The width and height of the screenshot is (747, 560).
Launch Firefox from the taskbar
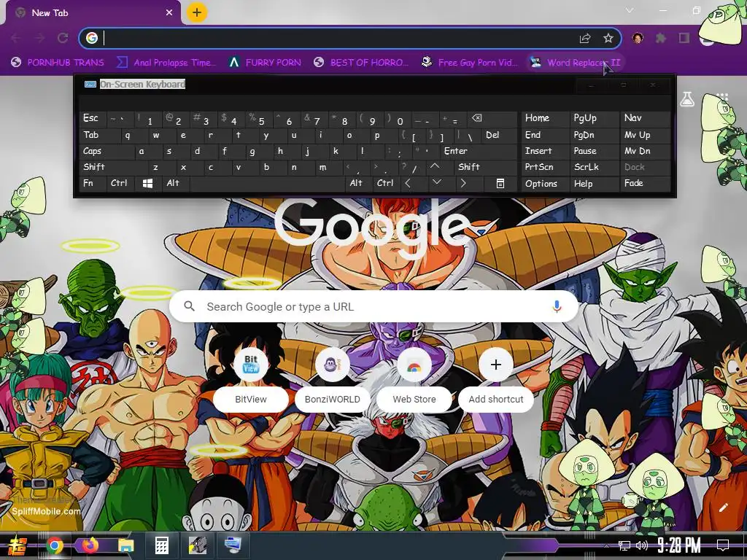point(90,545)
